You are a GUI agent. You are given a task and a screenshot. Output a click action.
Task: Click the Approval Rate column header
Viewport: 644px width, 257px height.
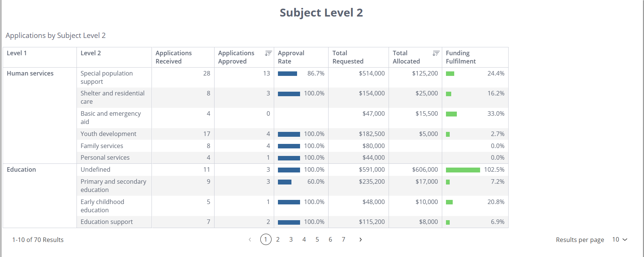tap(291, 57)
